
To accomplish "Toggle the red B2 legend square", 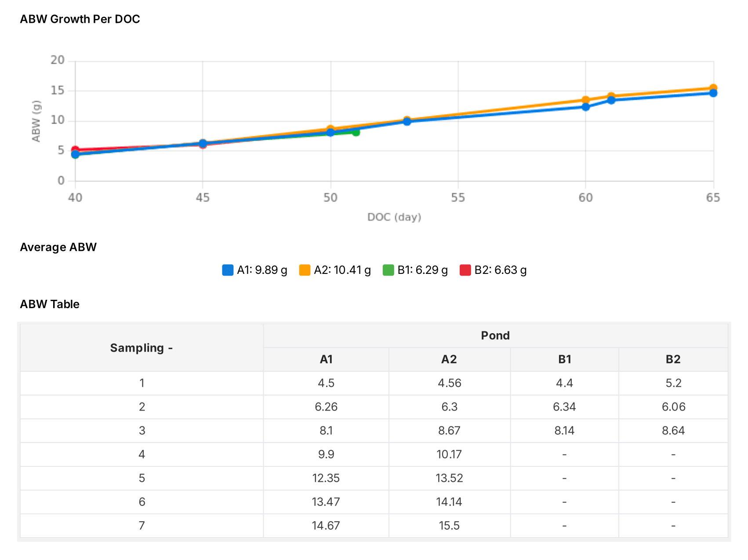I will click(x=465, y=270).
